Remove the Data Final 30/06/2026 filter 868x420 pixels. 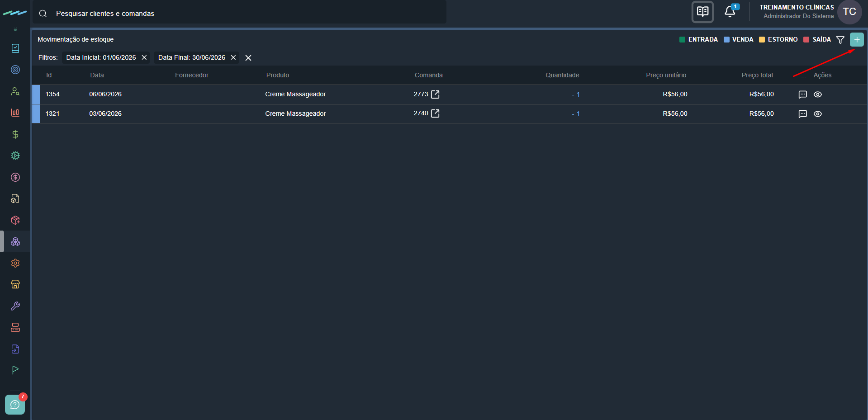tap(233, 57)
